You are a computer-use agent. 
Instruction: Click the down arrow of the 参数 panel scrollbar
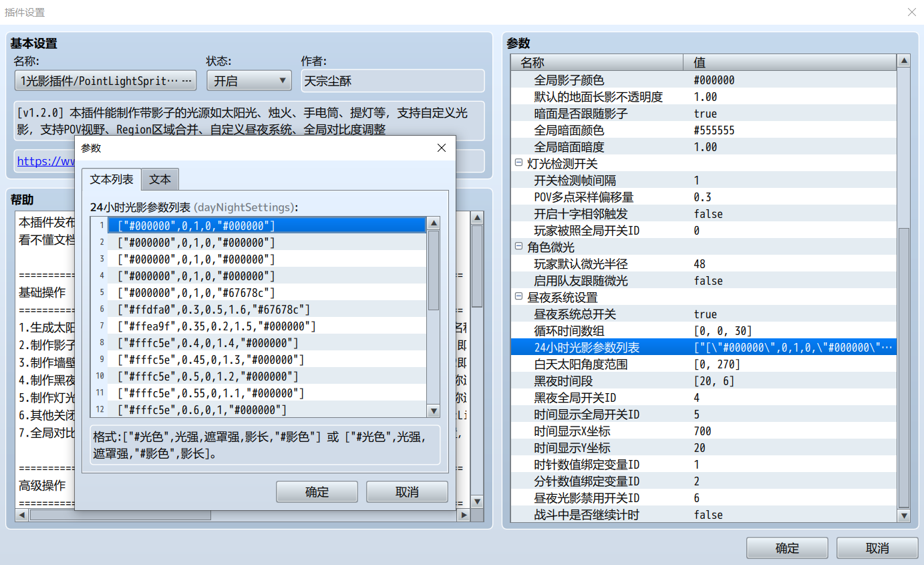point(904,516)
